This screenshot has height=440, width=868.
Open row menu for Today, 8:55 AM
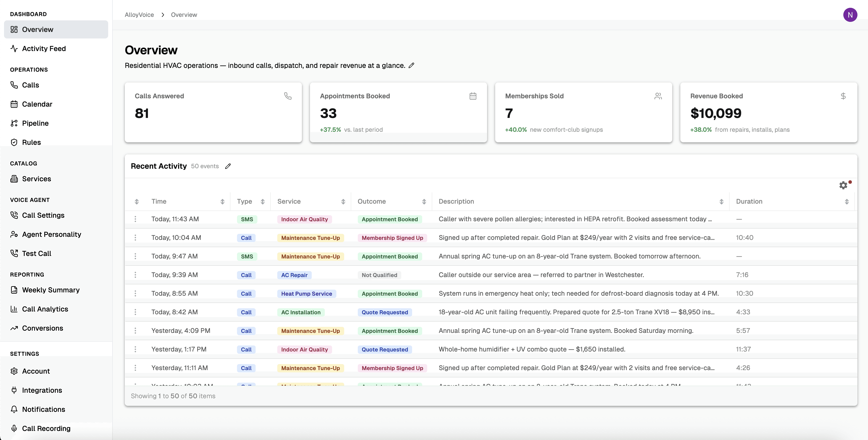pos(135,293)
